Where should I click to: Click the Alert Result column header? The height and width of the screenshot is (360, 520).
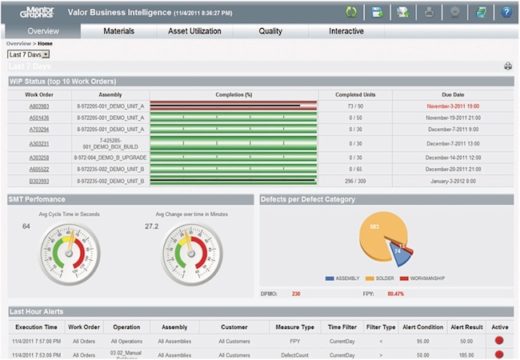[466, 327]
